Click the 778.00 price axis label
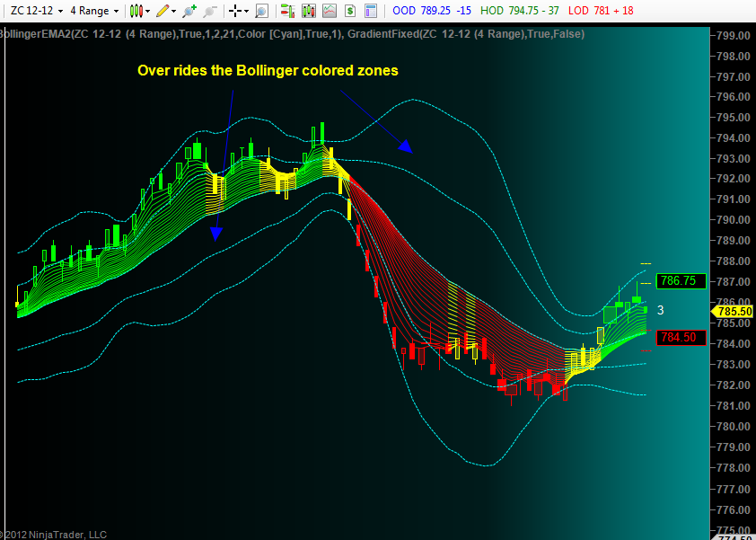Viewport: 756px width, 540px height. 733,468
